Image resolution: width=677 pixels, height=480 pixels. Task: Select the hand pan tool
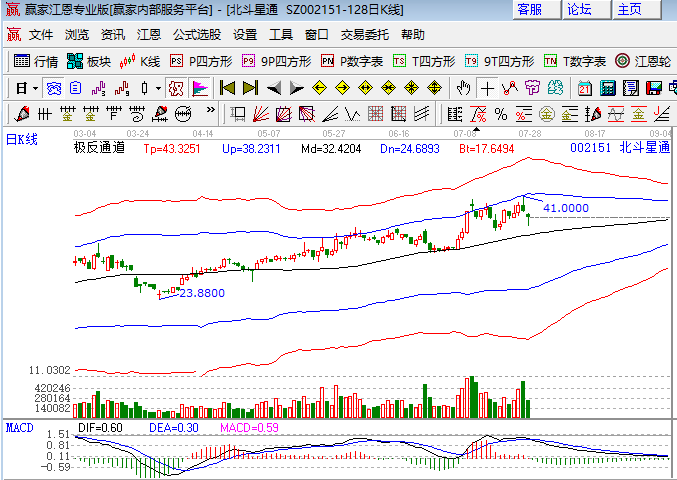(464, 88)
